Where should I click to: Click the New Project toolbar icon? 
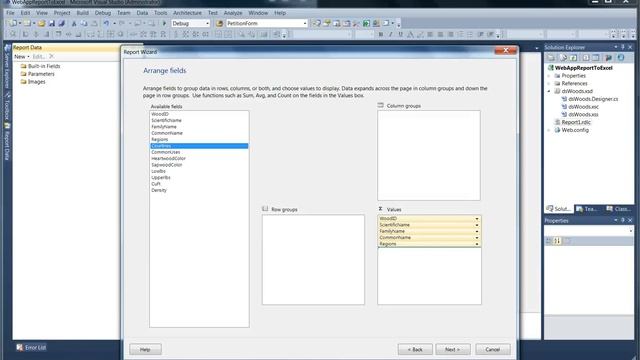[x=13, y=23]
